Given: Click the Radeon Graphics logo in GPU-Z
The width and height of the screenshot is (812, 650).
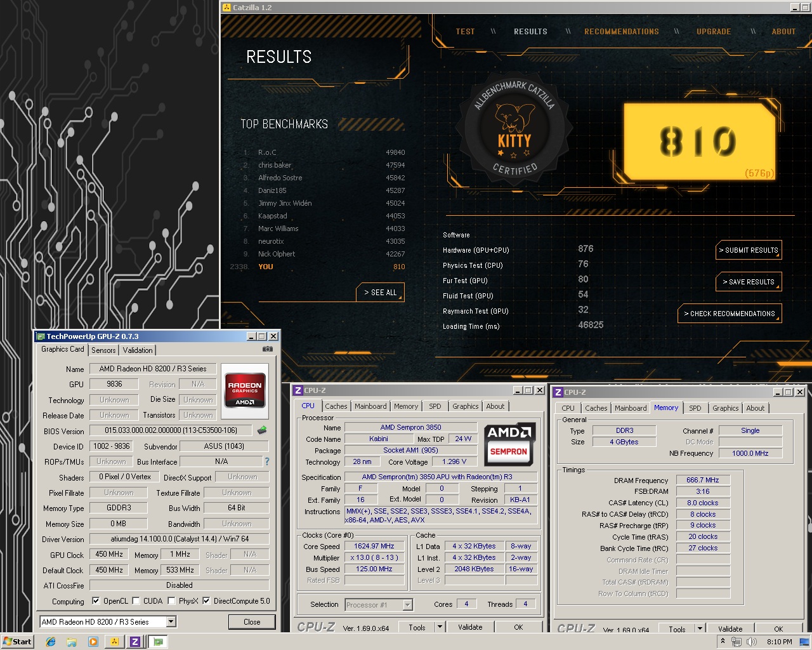Looking at the screenshot, I should point(245,390).
